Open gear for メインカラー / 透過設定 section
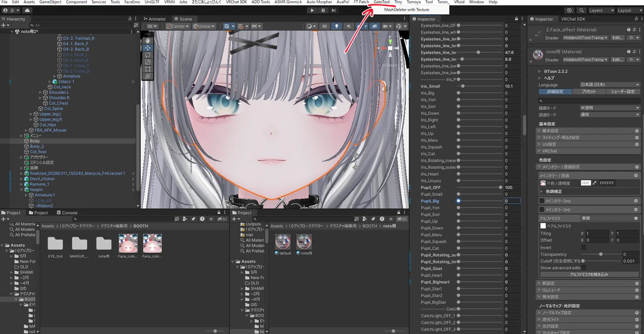 637,167
